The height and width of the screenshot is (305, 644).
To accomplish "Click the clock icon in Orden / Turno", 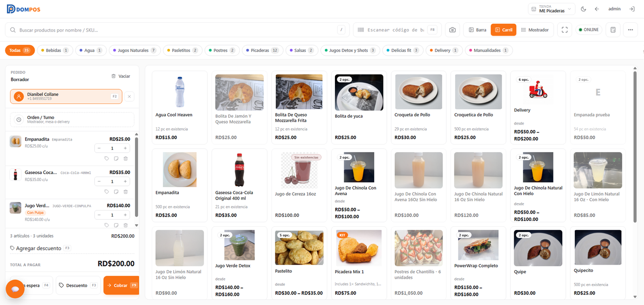I will pyautogui.click(x=19, y=120).
